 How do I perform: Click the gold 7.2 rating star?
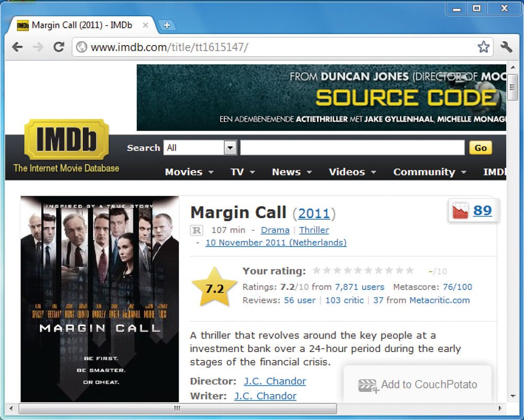click(214, 287)
